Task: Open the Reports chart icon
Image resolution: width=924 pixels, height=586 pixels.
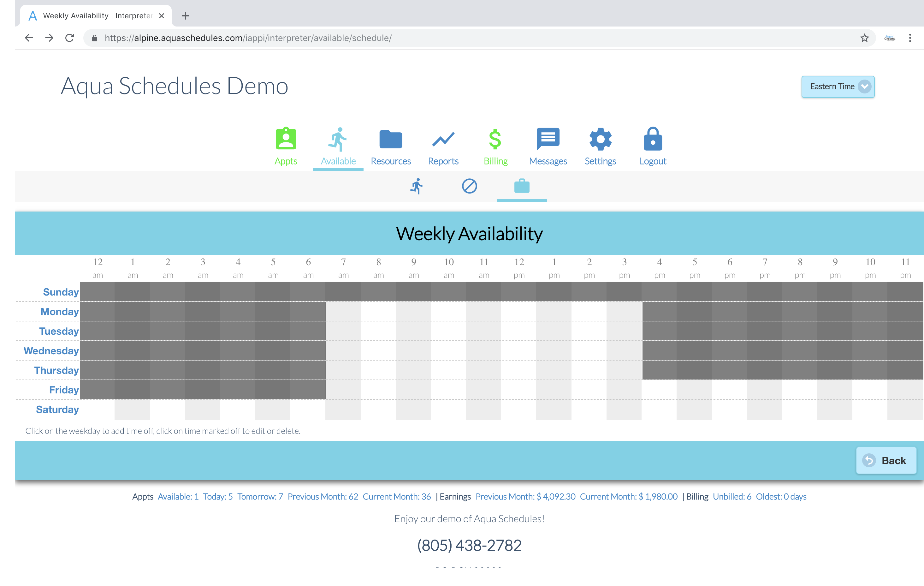Action: pos(443,139)
